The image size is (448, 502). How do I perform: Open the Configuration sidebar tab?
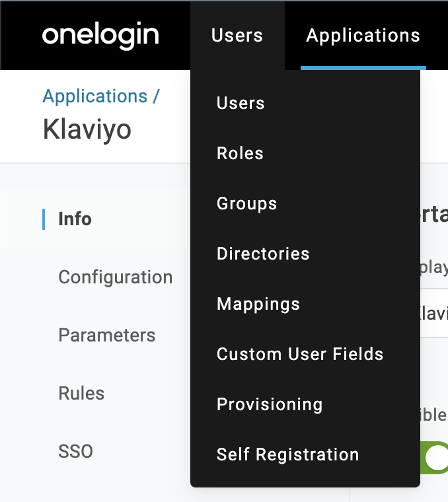point(115,277)
